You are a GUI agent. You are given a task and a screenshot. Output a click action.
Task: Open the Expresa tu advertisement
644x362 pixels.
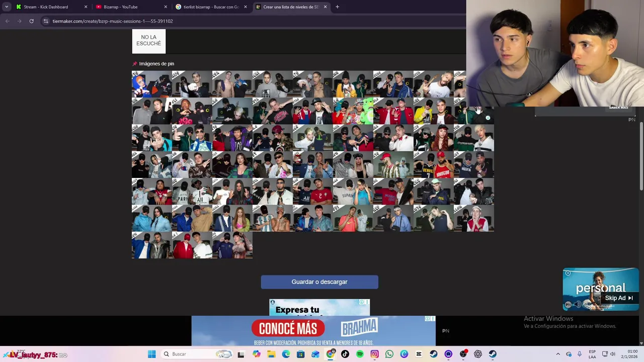pos(319,308)
